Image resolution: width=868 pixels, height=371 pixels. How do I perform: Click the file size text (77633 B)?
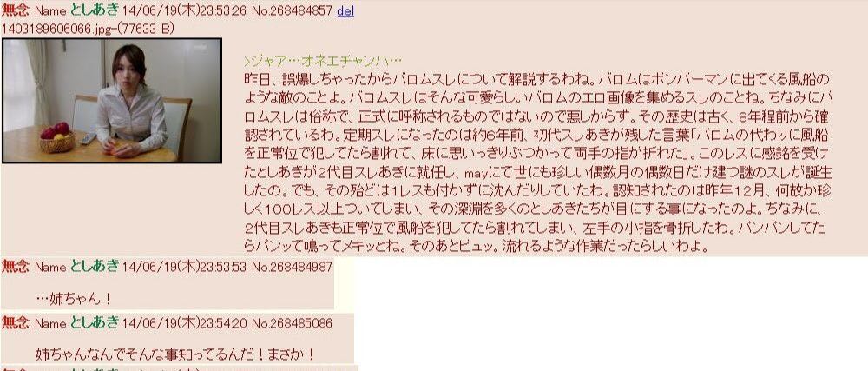coord(141,29)
